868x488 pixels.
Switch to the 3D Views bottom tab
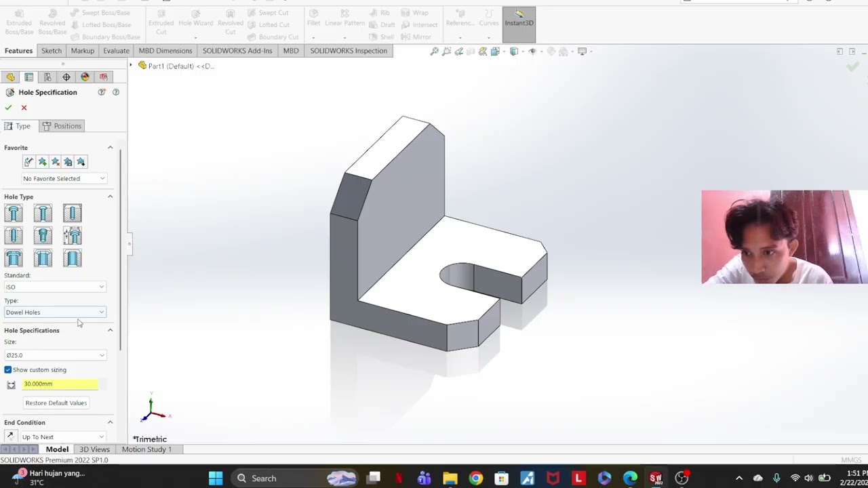(x=94, y=449)
